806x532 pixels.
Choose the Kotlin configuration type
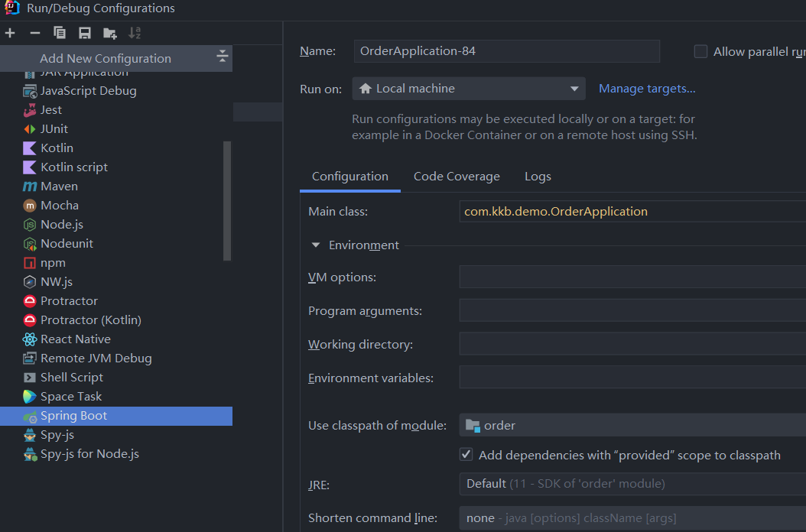click(x=116, y=148)
